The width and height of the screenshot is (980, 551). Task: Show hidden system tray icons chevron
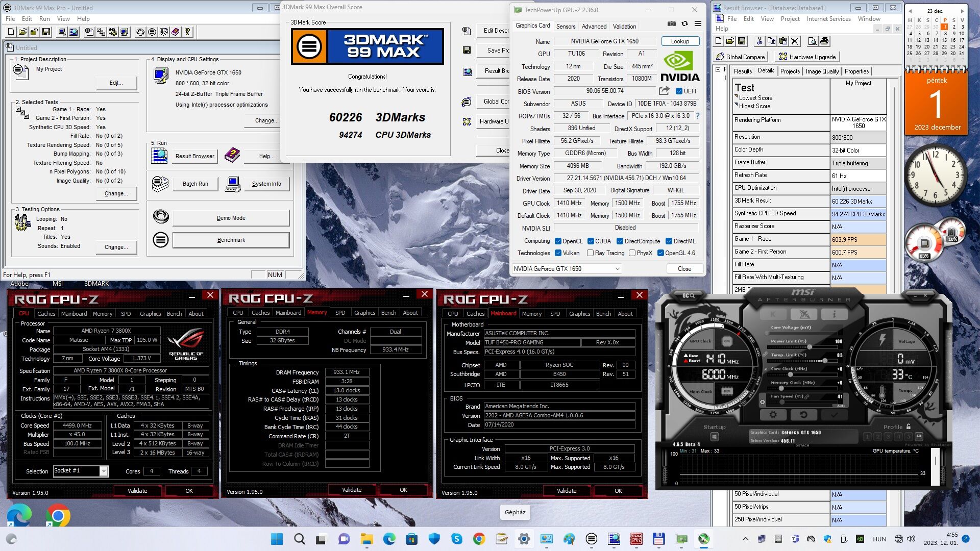(x=745, y=539)
